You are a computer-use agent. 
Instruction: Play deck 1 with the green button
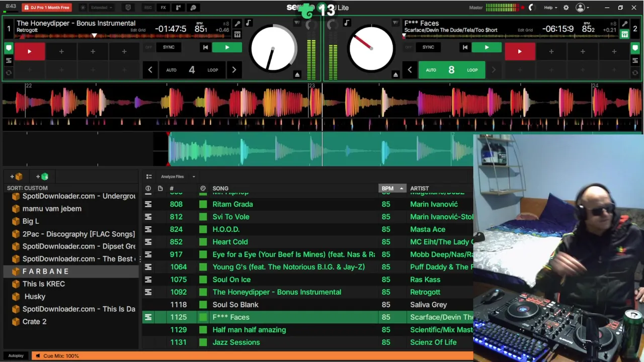(x=227, y=47)
